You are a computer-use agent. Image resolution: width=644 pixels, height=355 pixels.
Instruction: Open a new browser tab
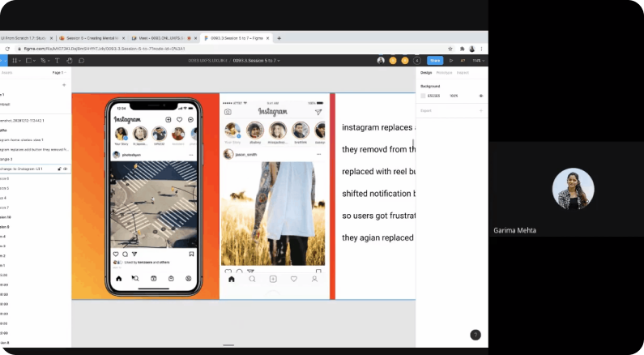[x=279, y=38]
